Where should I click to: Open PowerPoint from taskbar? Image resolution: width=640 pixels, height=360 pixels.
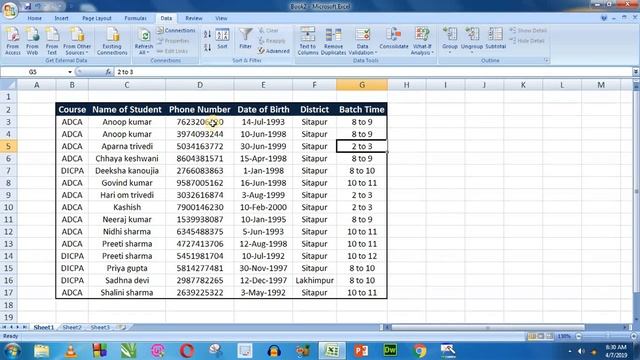(361, 351)
